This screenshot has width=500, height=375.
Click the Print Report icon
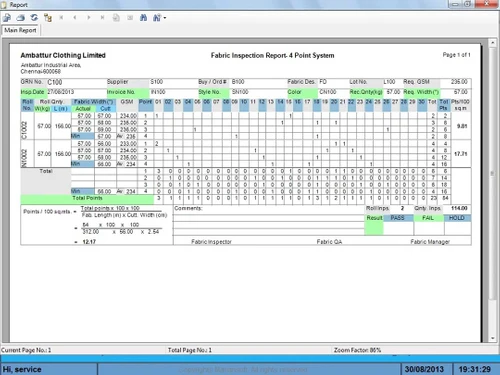(21, 18)
